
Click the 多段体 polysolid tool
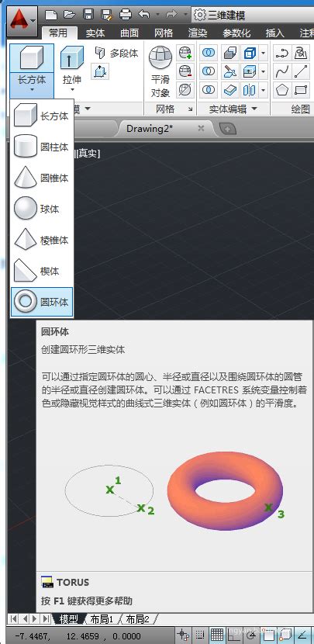(x=116, y=53)
